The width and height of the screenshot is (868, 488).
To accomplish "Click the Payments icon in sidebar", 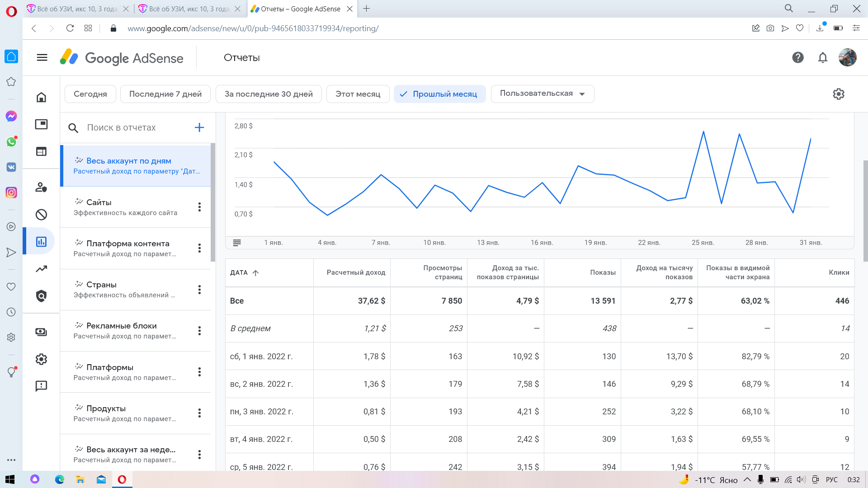I will [41, 332].
